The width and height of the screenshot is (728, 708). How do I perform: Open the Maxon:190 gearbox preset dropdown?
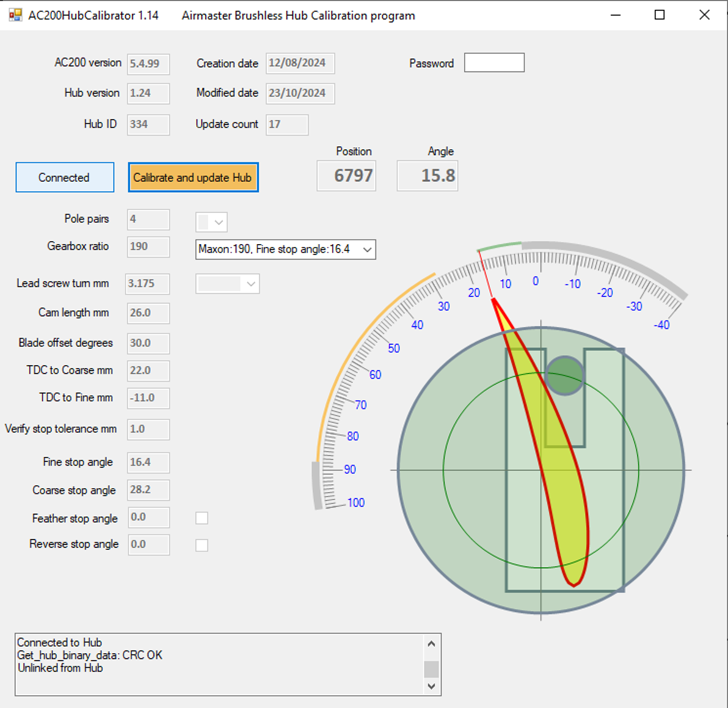pyautogui.click(x=367, y=249)
